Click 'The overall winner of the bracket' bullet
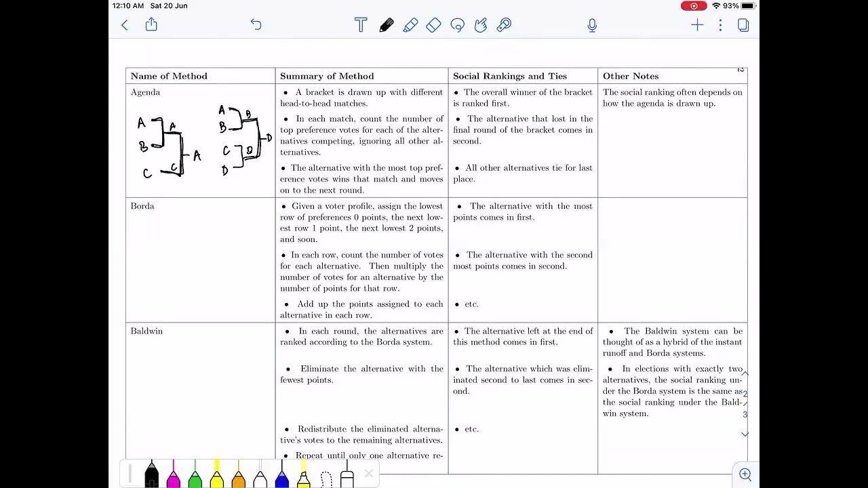Screen dimensions: 868x488 click(x=523, y=98)
